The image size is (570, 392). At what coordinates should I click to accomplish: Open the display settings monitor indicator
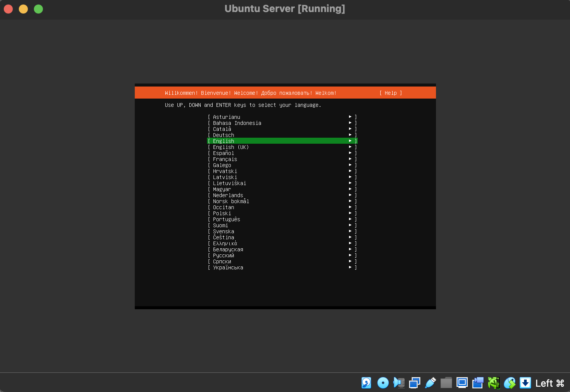(x=462, y=383)
